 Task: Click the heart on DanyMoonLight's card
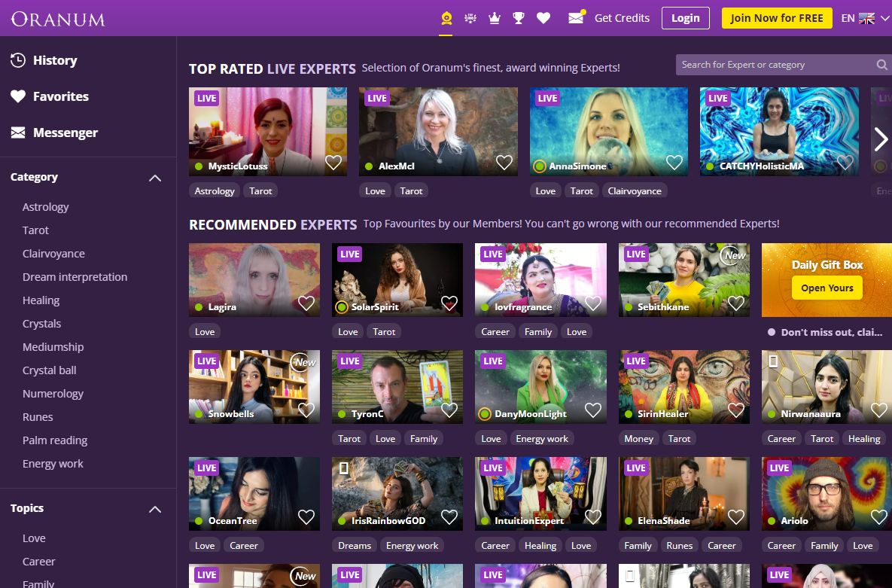(x=592, y=410)
